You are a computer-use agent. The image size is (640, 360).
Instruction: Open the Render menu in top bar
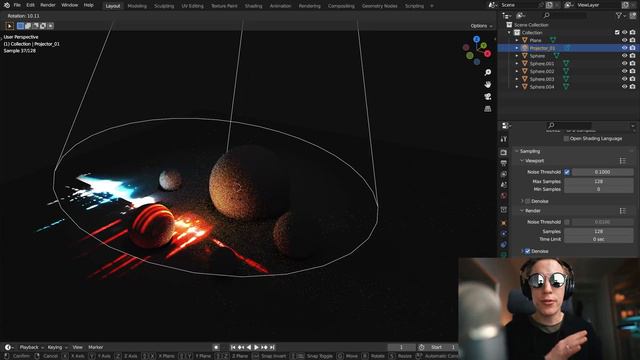coord(48,5)
